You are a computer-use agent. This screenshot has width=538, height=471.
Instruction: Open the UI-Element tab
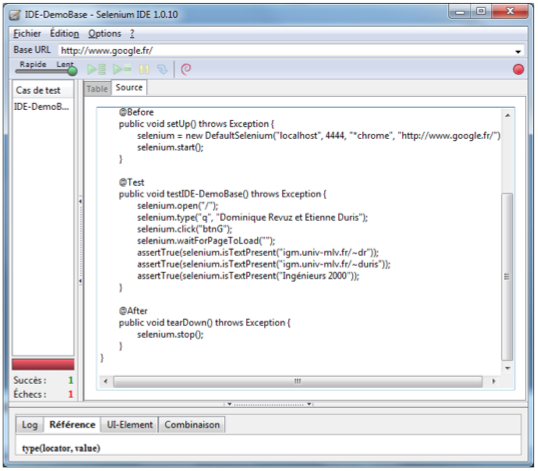129,425
